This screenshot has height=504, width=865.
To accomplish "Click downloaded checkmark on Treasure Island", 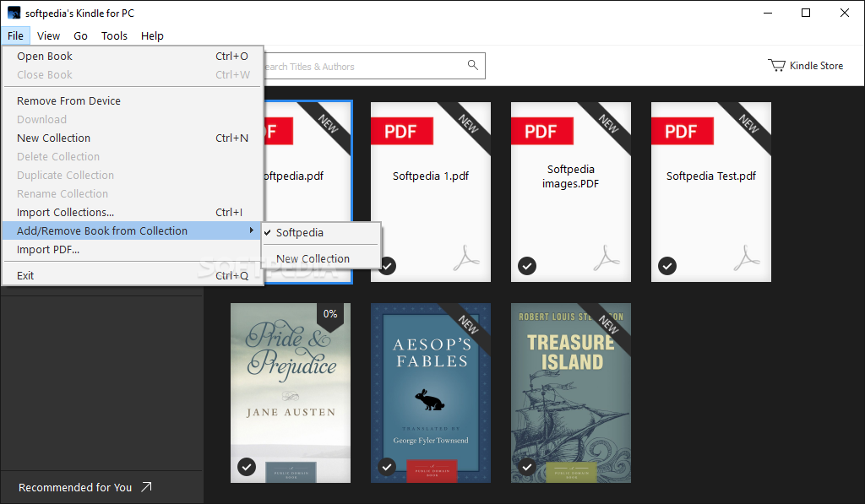I will 527,467.
